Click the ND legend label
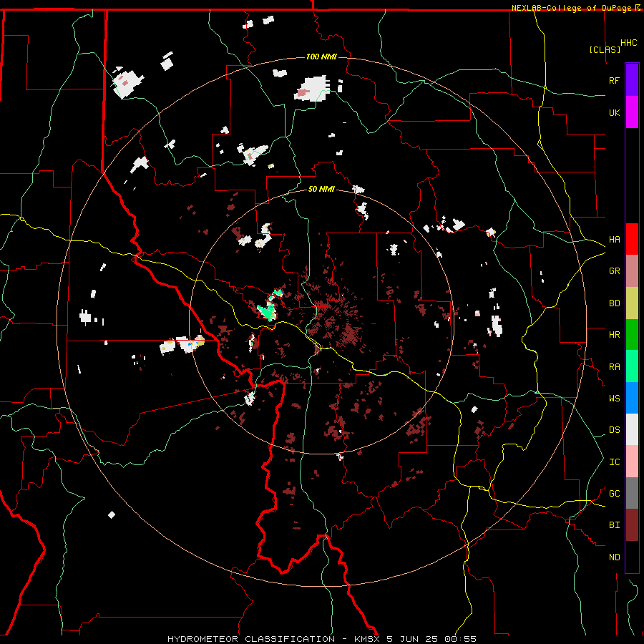644x644 pixels. point(615,557)
